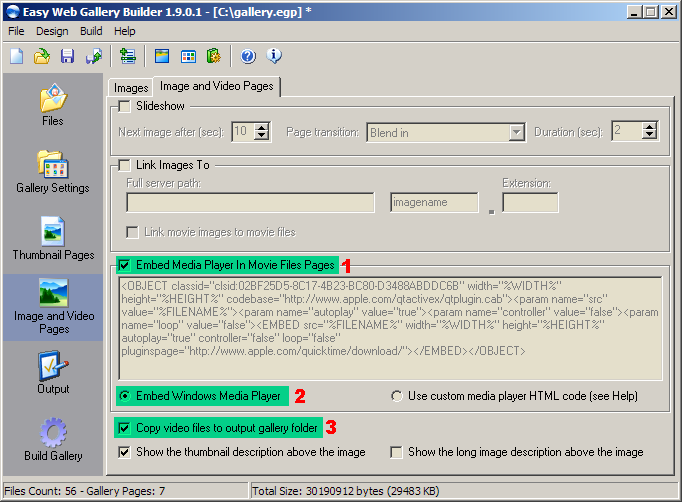The height and width of the screenshot is (502, 682).
Task: Toggle Link movie images to movie files
Action: (132, 232)
